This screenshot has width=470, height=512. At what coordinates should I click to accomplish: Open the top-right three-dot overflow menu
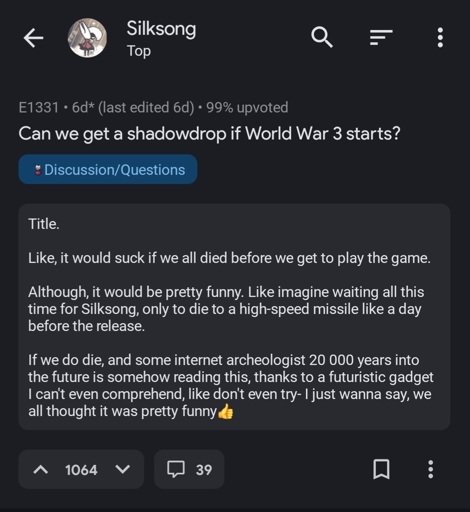pyautogui.click(x=440, y=37)
